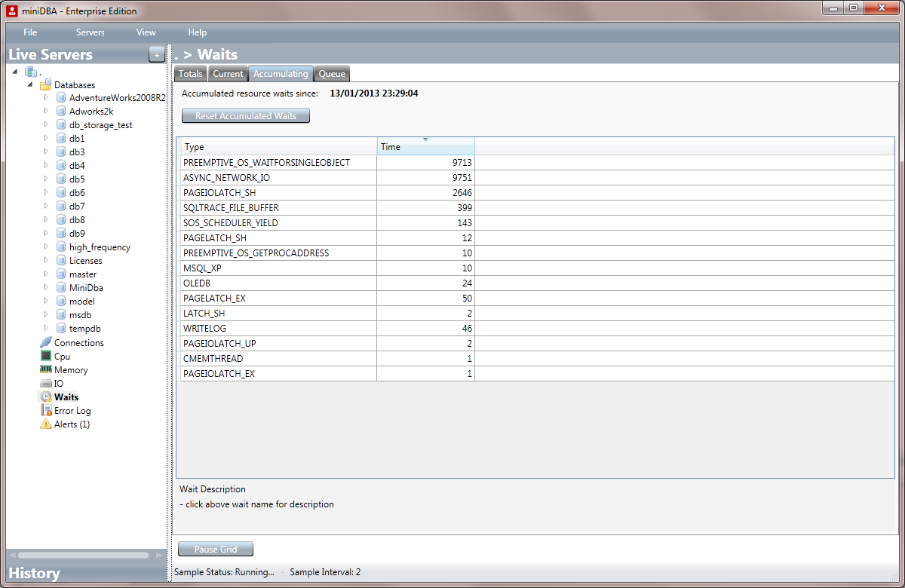Expand the AdventureWorks2008R2 database node

click(46, 98)
